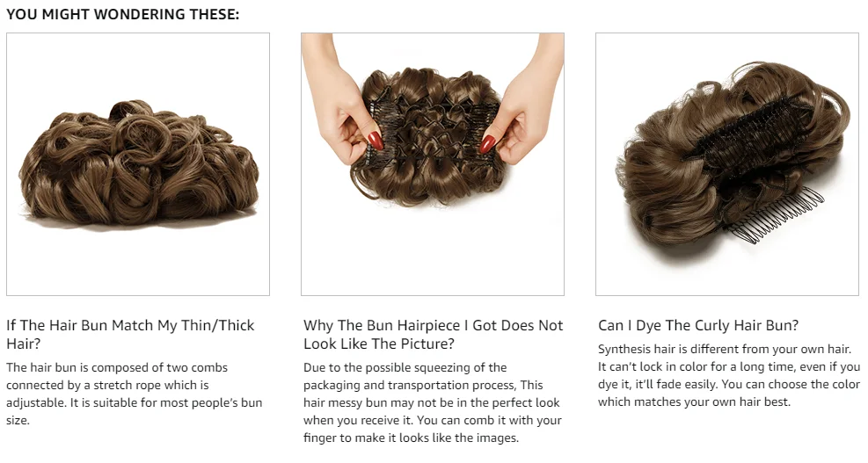
Task: Open the image of hands stretching bun combs
Action: click(433, 163)
